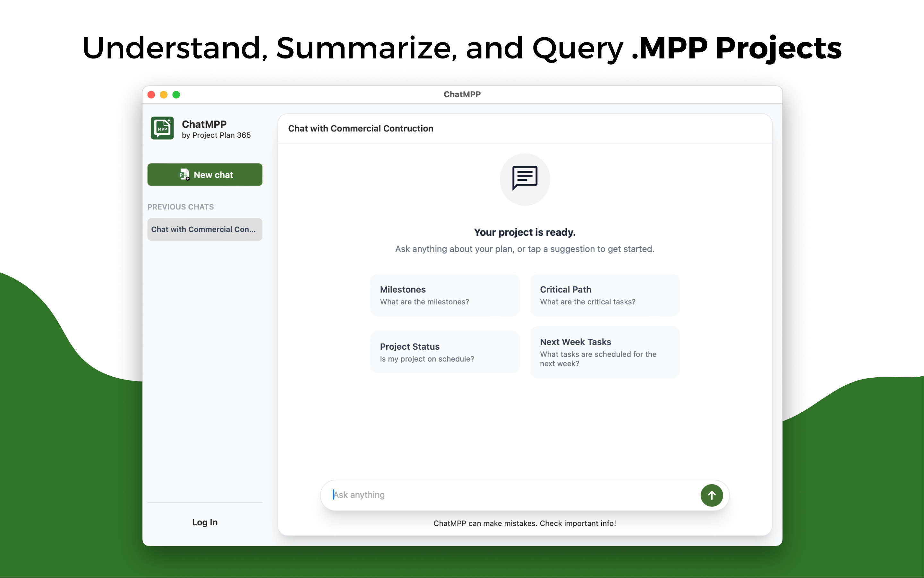Select the Critical Path suggestion card
The width and height of the screenshot is (924, 578).
point(605,295)
